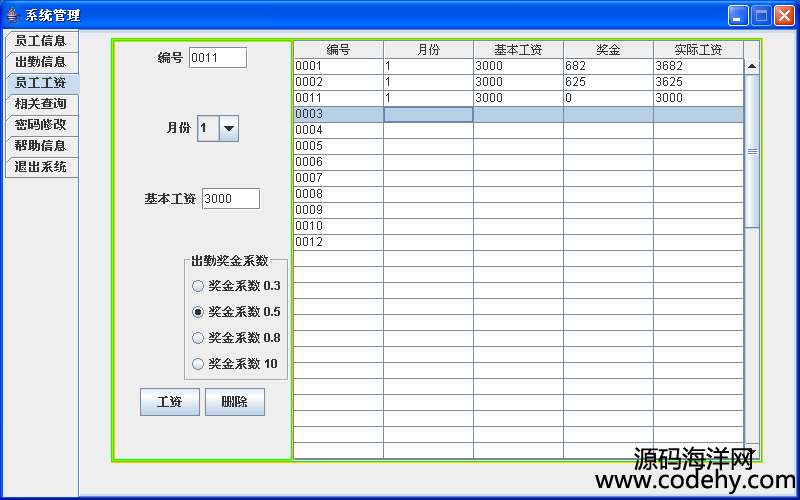Click the 奖金 column header
This screenshot has height=500, width=800.
pos(608,50)
